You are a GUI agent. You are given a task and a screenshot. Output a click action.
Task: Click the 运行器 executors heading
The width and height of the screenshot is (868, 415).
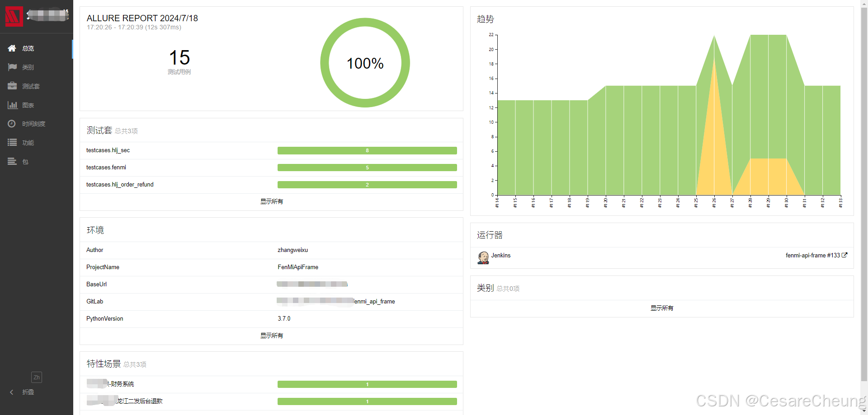(x=490, y=235)
